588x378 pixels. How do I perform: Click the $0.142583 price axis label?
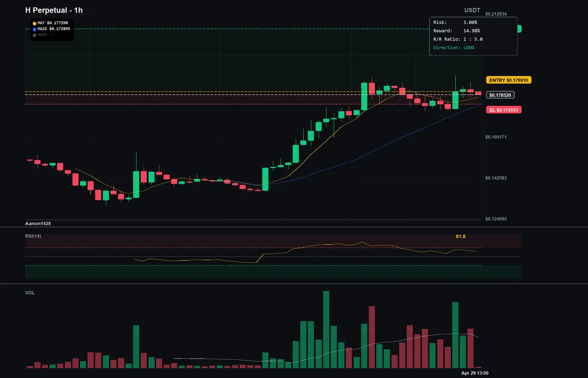(x=496, y=178)
